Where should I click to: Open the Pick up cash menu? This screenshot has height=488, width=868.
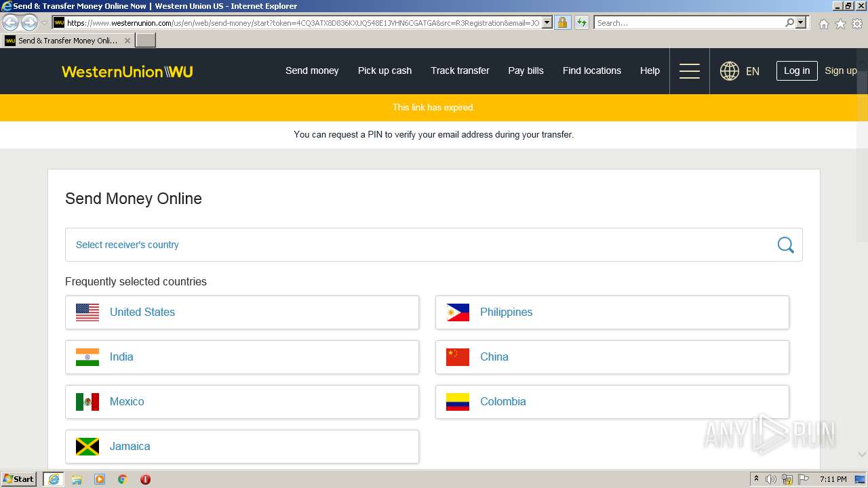[384, 70]
